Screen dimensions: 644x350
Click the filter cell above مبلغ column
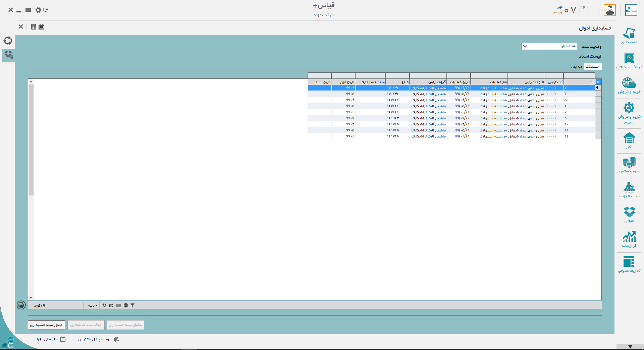click(398, 75)
